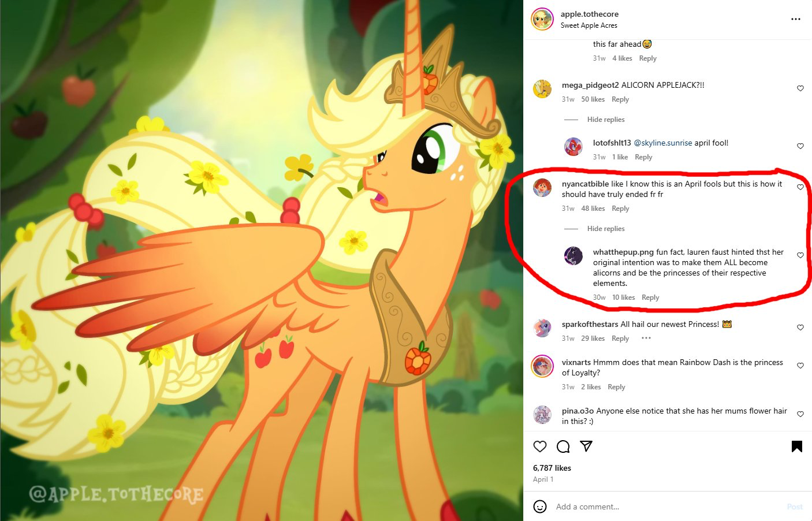Like whatthepup.png's reply heart

(x=800, y=255)
